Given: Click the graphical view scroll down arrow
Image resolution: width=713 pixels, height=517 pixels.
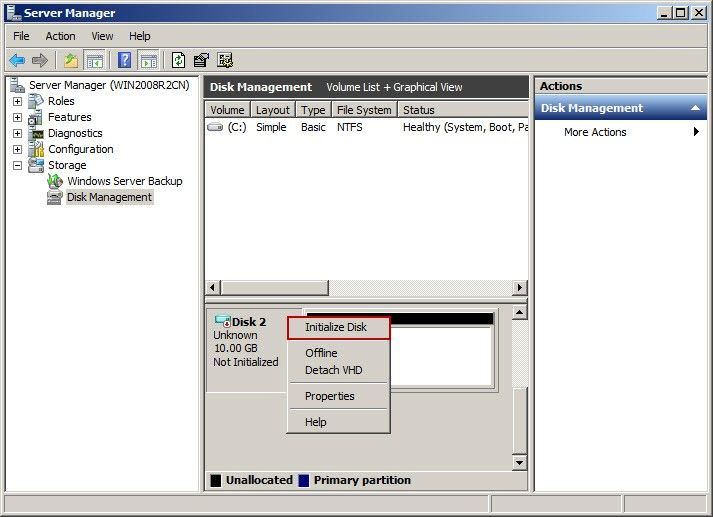Looking at the screenshot, I should pyautogui.click(x=519, y=463).
